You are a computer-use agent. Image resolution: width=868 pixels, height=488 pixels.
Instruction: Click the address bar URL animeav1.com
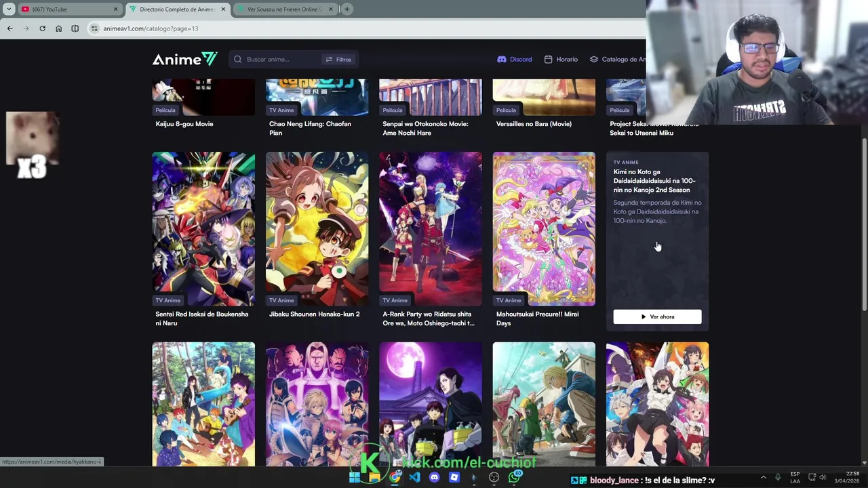pos(151,28)
